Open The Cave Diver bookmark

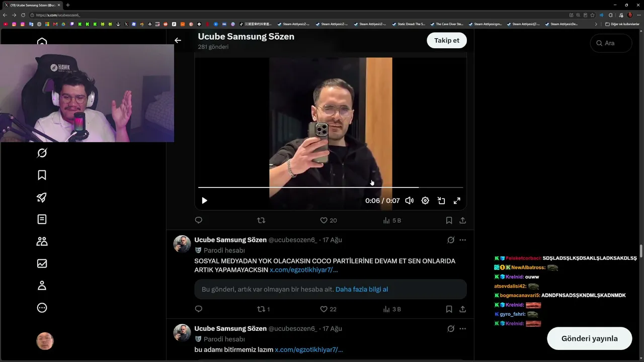pos(447,24)
